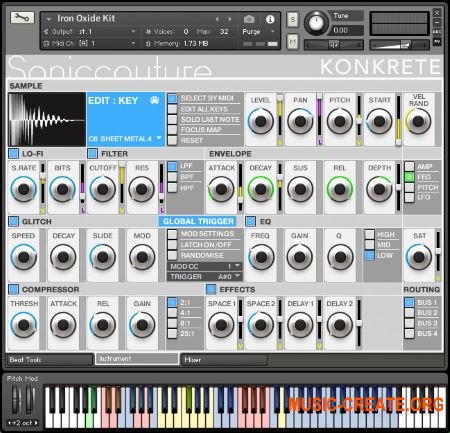Screen dimensions: 450x433
Task: Open the wrench instrument edit icon
Action: tap(22, 17)
